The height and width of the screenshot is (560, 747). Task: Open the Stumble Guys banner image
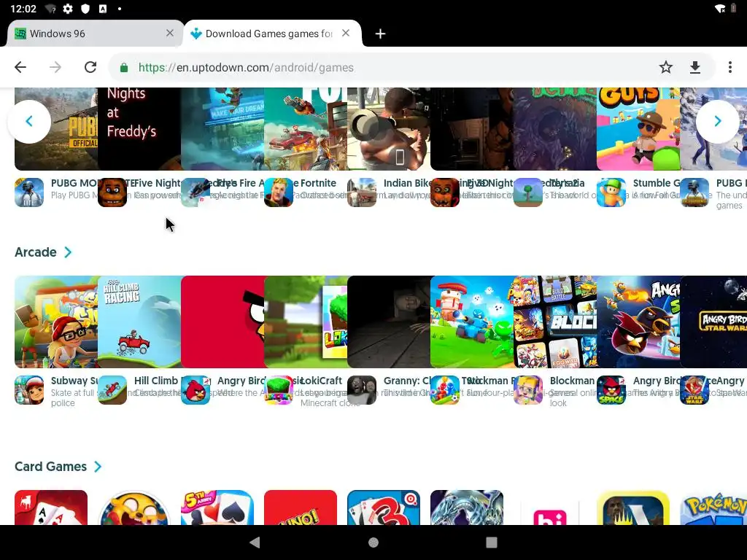click(x=638, y=128)
